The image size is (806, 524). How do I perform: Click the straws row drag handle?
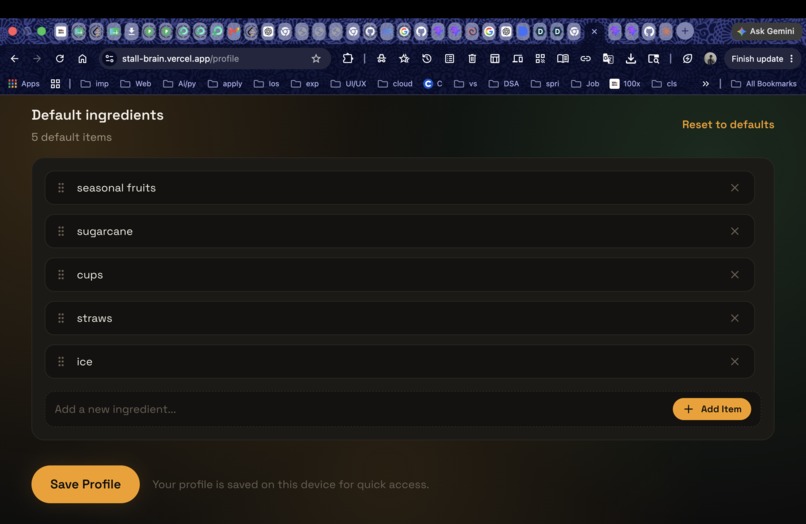(x=61, y=318)
